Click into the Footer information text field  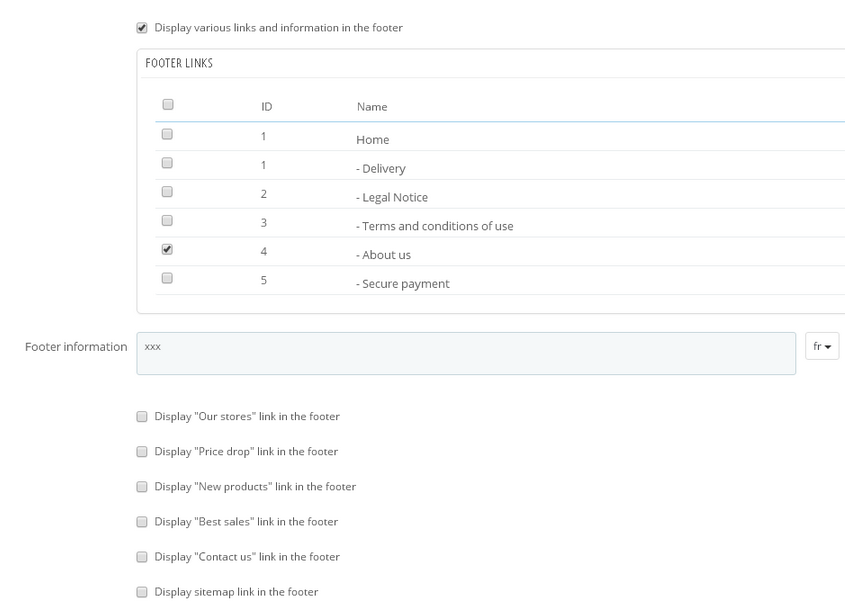point(466,353)
